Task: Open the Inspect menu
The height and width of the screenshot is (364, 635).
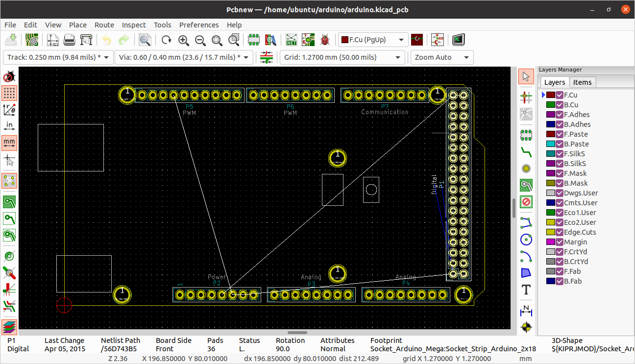Action: [x=134, y=25]
